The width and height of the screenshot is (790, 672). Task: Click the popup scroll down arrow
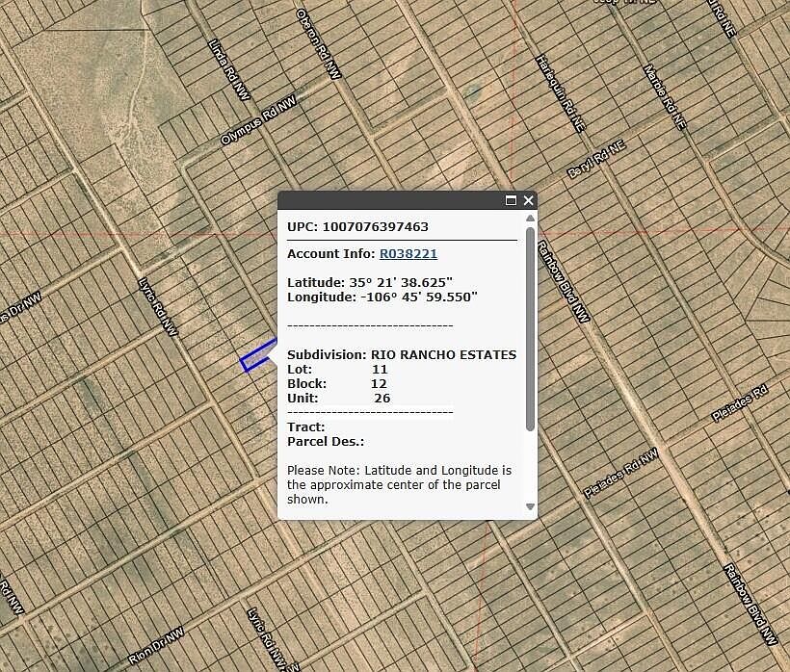(x=530, y=506)
